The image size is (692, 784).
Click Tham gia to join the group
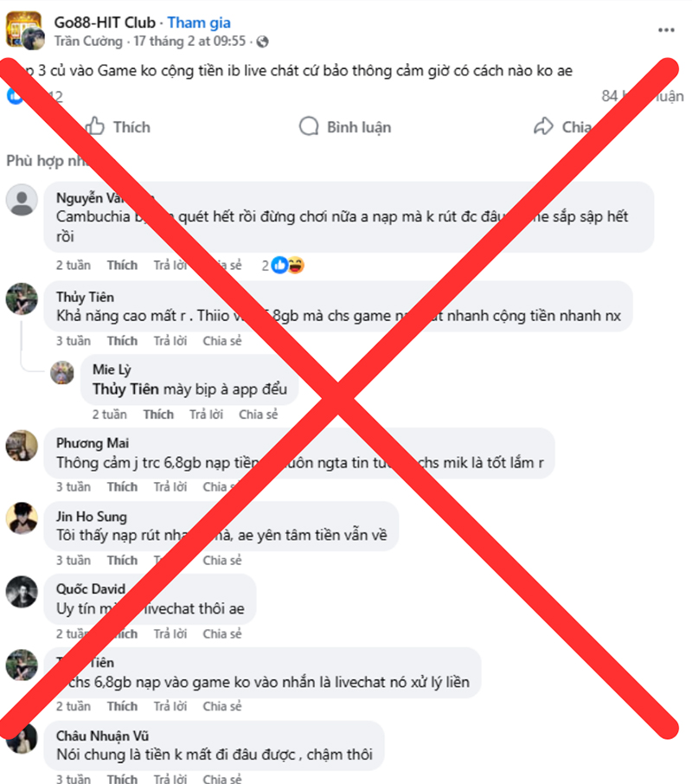[199, 22]
